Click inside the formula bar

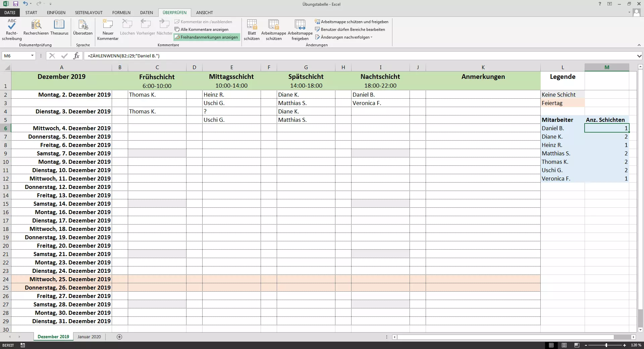(x=235, y=56)
